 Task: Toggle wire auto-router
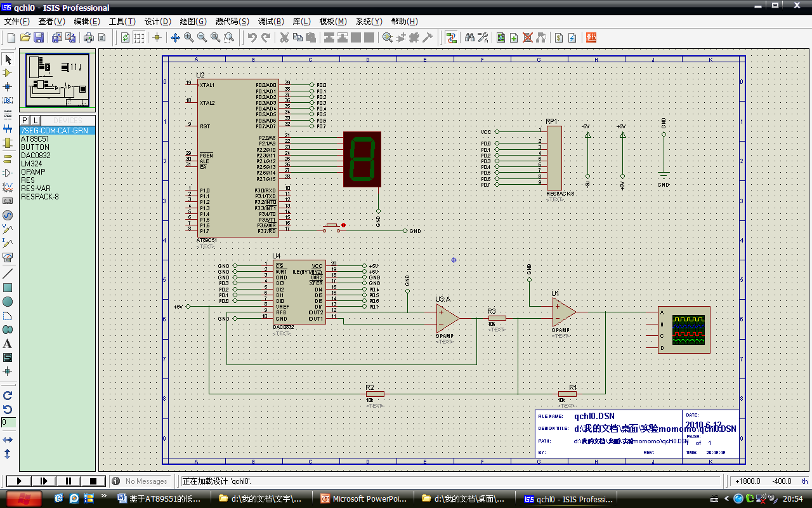click(x=451, y=37)
